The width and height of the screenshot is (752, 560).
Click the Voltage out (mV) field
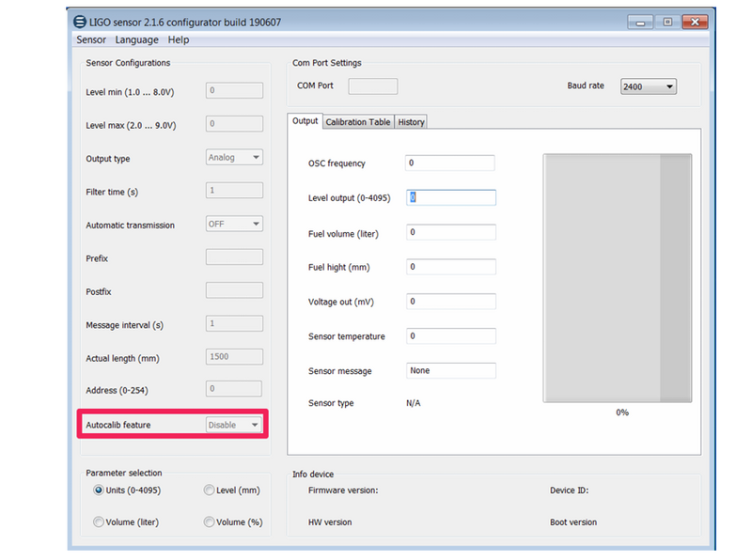pyautogui.click(x=451, y=301)
